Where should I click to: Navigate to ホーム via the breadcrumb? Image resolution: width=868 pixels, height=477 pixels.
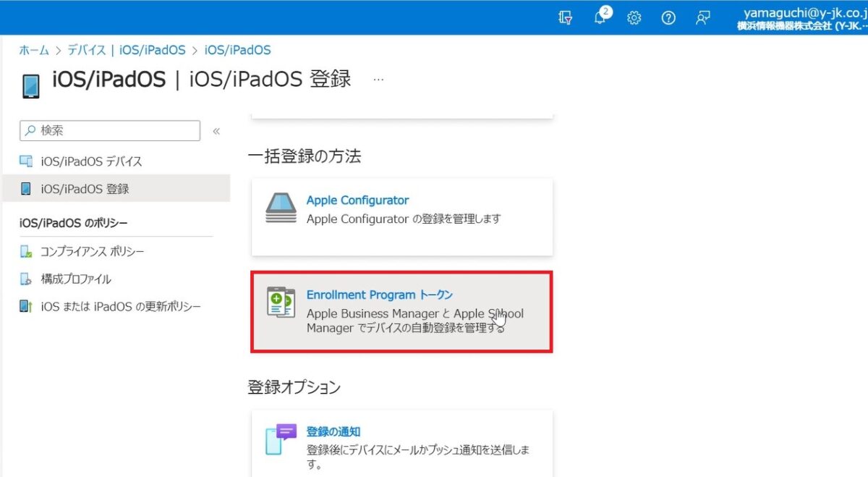pyautogui.click(x=33, y=49)
